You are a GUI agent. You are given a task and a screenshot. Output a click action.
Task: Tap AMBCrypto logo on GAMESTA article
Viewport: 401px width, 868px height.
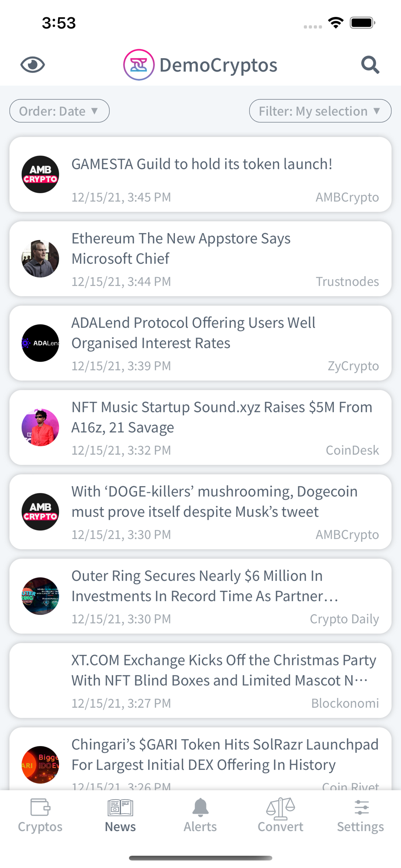40,174
